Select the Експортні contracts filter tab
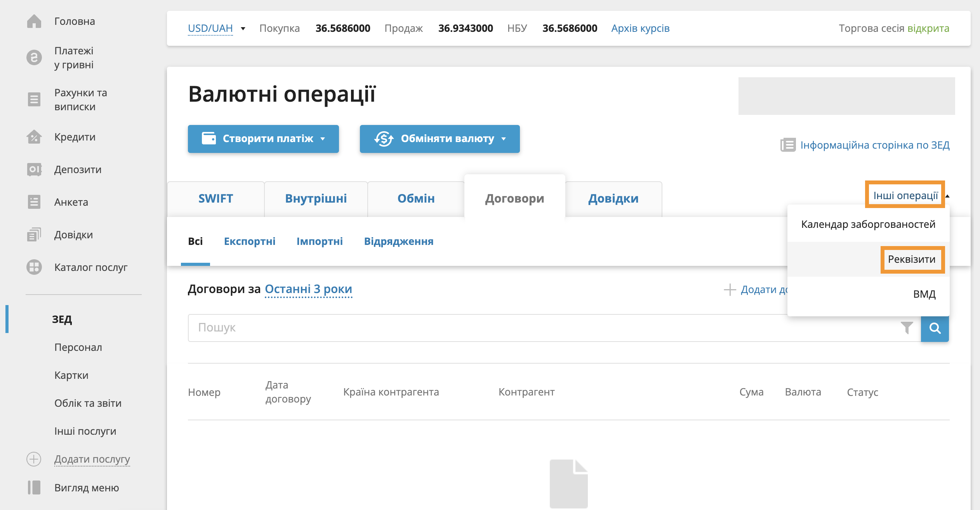The image size is (980, 510). tap(250, 241)
